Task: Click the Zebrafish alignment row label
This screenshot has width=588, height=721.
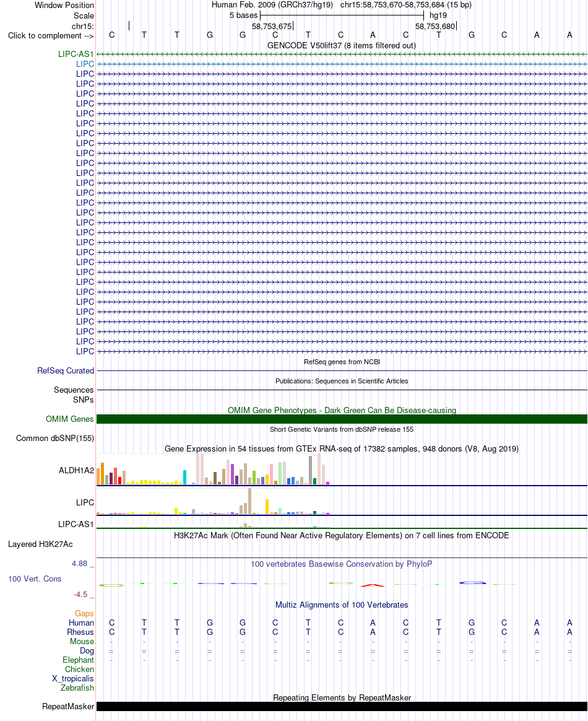Action: (77, 688)
